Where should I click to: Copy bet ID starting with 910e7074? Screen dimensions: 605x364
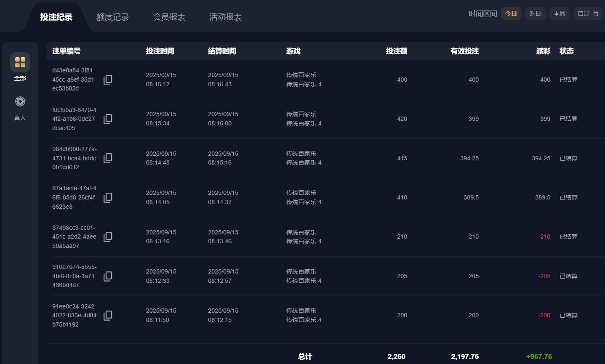pyautogui.click(x=108, y=276)
